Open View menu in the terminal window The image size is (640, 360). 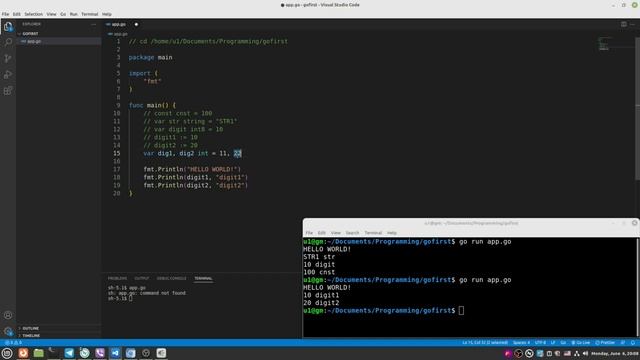click(336, 233)
